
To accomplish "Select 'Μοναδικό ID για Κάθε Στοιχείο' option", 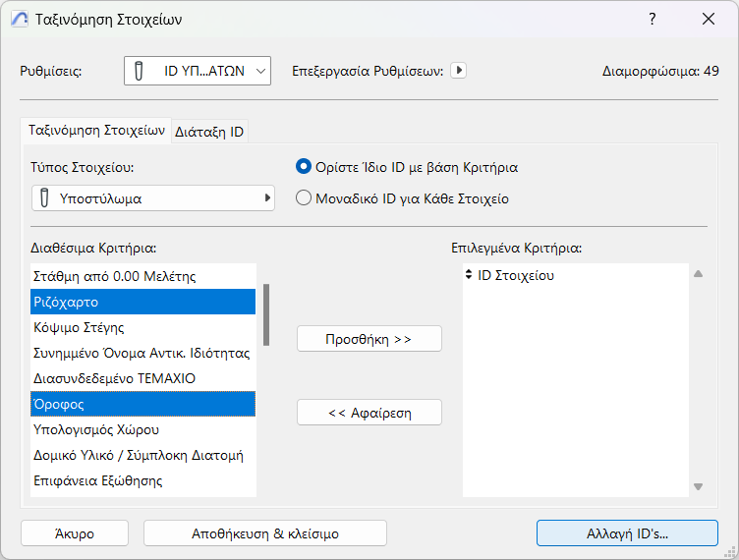I will [304, 197].
